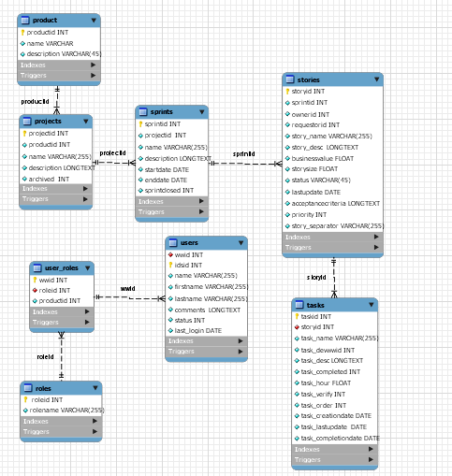Collapse the roles table with its header arrow
Screen dimensions: 452x476
point(95,388)
